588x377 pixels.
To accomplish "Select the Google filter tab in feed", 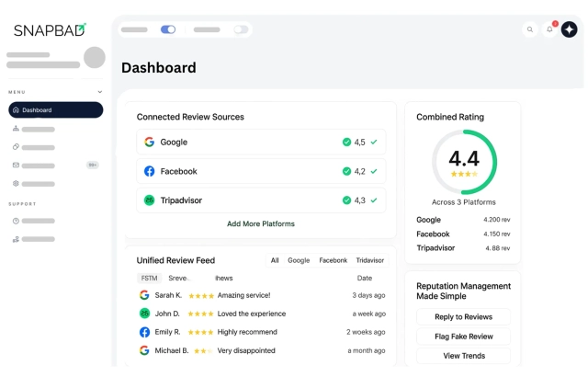I will [299, 260].
